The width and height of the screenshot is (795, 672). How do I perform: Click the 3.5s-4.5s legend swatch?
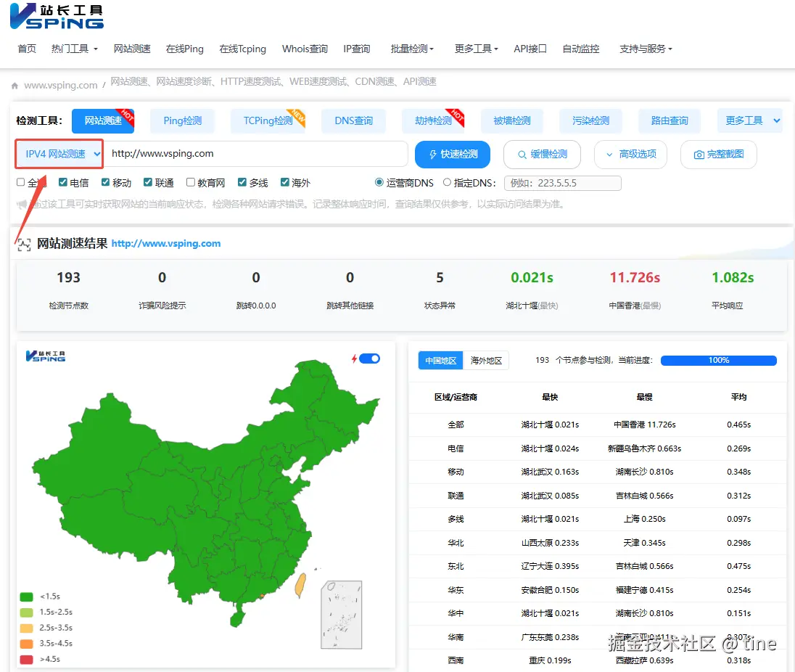pyautogui.click(x=26, y=644)
